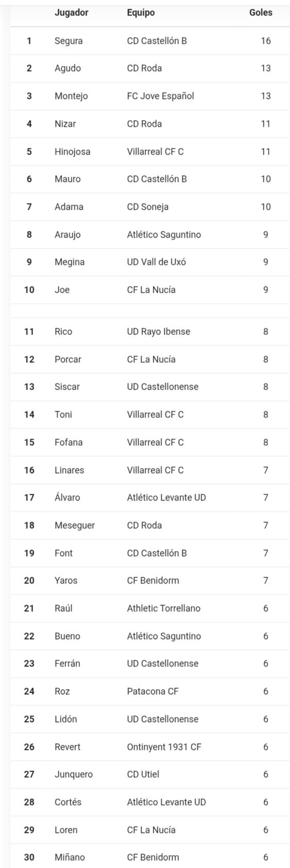The width and height of the screenshot is (290, 868).
Task: Select player Segura in row 1
Action: coord(69,41)
